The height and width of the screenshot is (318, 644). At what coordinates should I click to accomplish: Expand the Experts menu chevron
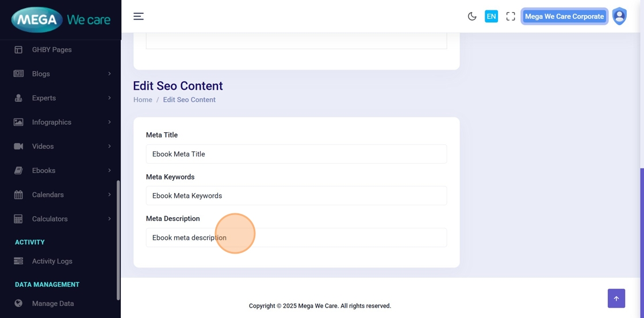click(109, 98)
